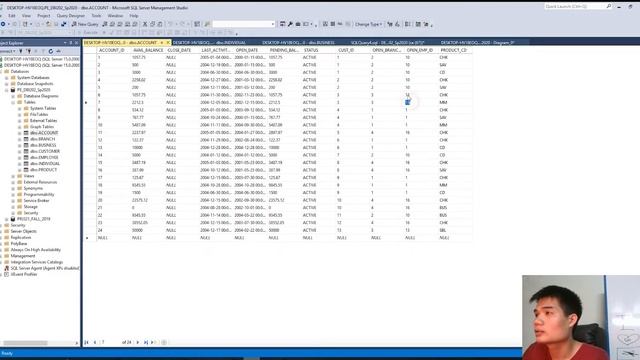The height and width of the screenshot is (360, 640).
Task: Expand the System Databases folder
Action: pos(7,78)
